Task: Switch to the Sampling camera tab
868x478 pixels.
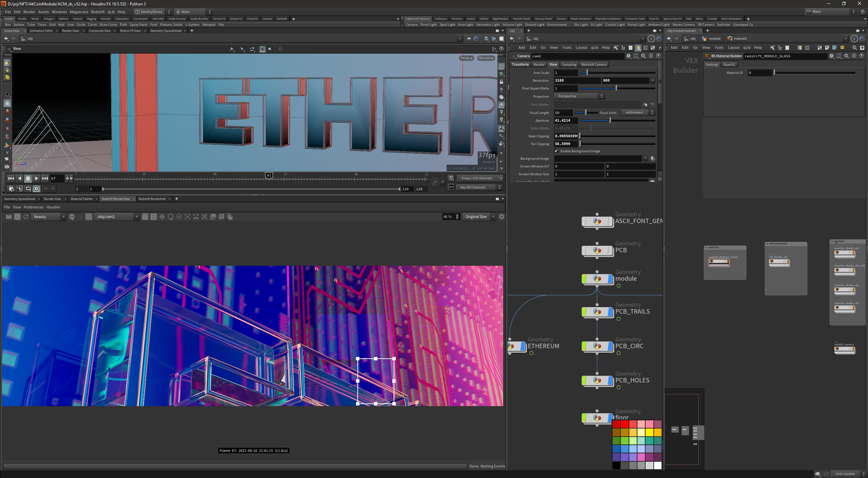Action: pyautogui.click(x=569, y=64)
